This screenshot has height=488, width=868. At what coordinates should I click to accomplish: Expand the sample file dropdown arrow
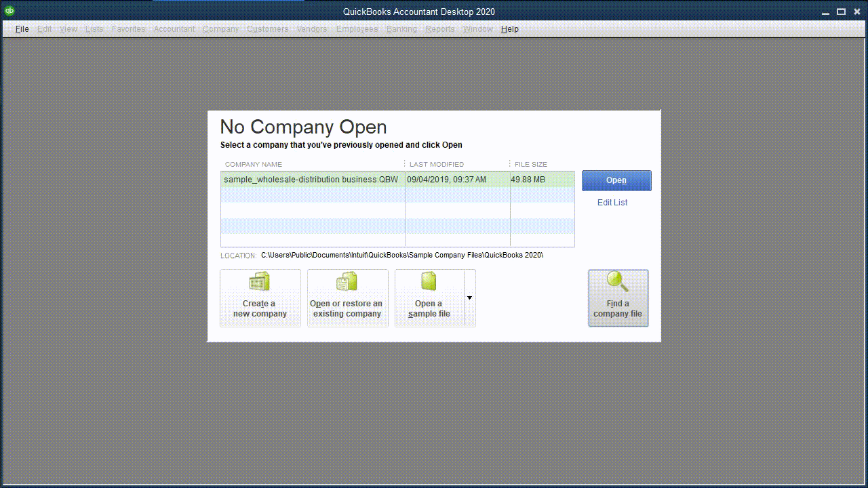pyautogui.click(x=469, y=298)
